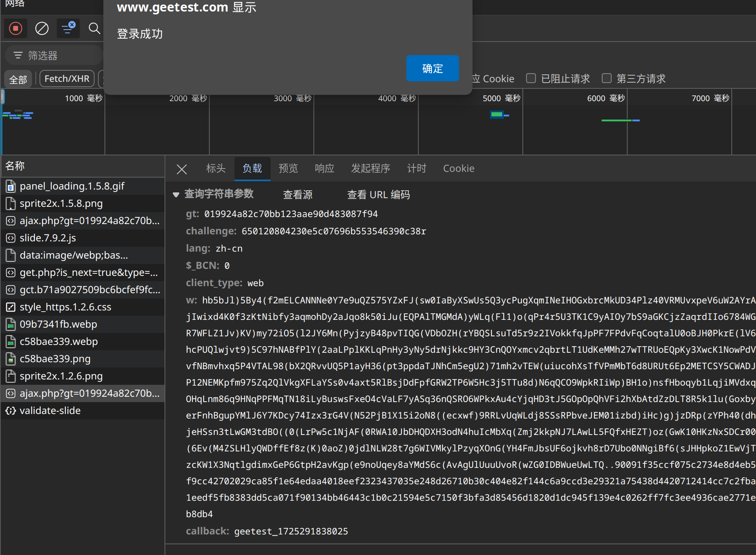The height and width of the screenshot is (555, 756).
Task: Select sprite2x.1.2.6.png request
Action: click(83, 376)
